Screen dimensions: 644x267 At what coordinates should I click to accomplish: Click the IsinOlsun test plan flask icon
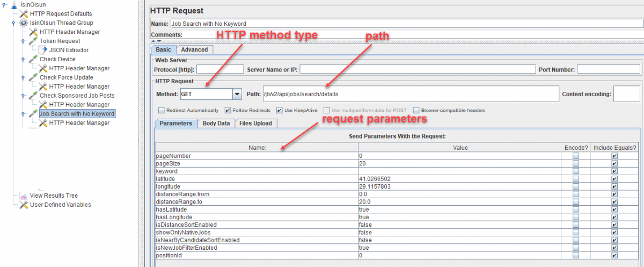tap(14, 4)
